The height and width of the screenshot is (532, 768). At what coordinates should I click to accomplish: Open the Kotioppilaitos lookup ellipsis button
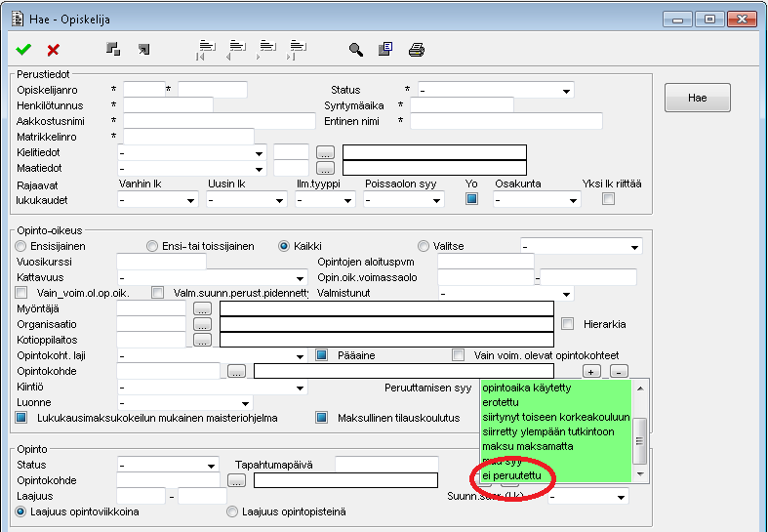202,340
